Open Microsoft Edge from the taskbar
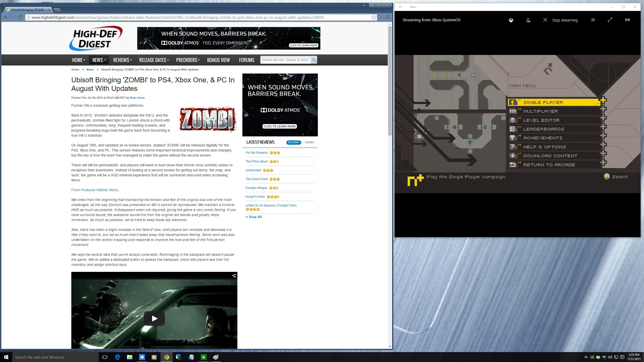 tap(117, 357)
